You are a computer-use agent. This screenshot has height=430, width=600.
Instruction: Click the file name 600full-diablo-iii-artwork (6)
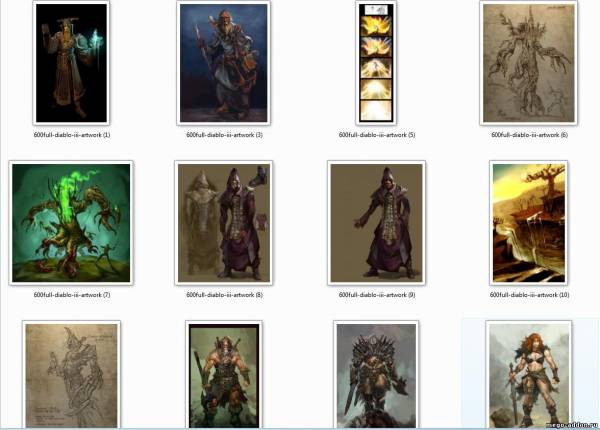[529, 135]
